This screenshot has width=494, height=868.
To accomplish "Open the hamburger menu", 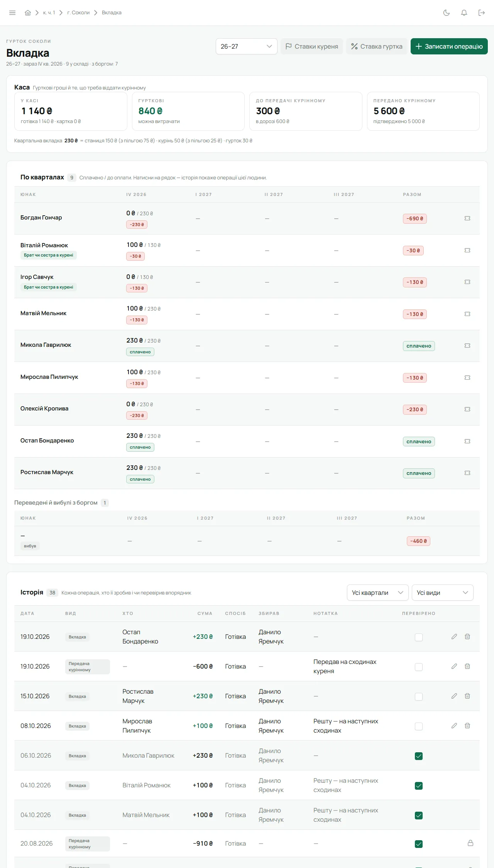I will 12,13.
